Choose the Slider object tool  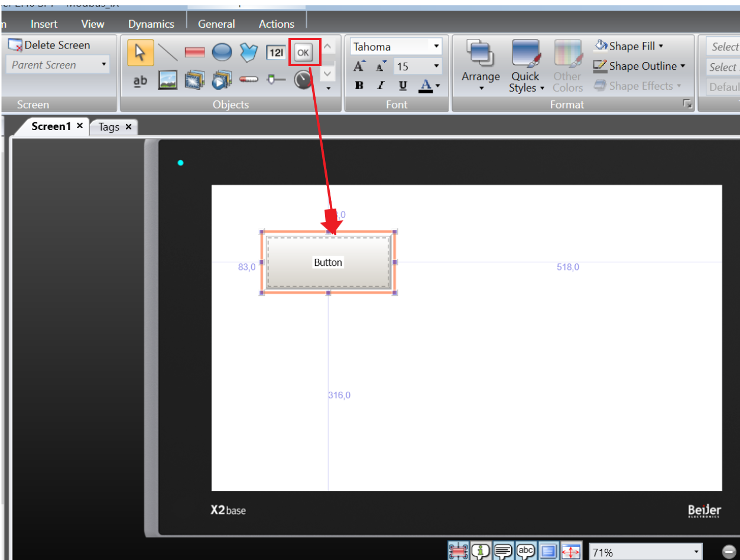point(276,80)
